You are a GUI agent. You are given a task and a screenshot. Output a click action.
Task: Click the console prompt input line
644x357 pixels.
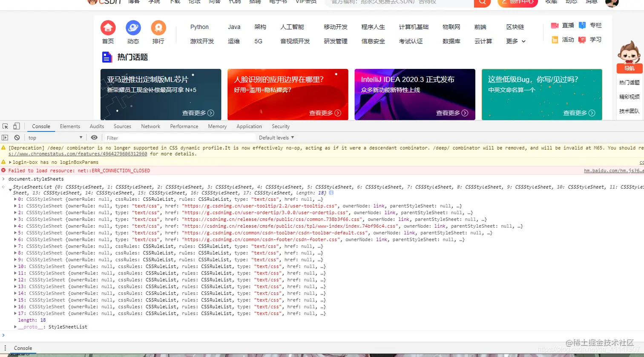coord(324,335)
